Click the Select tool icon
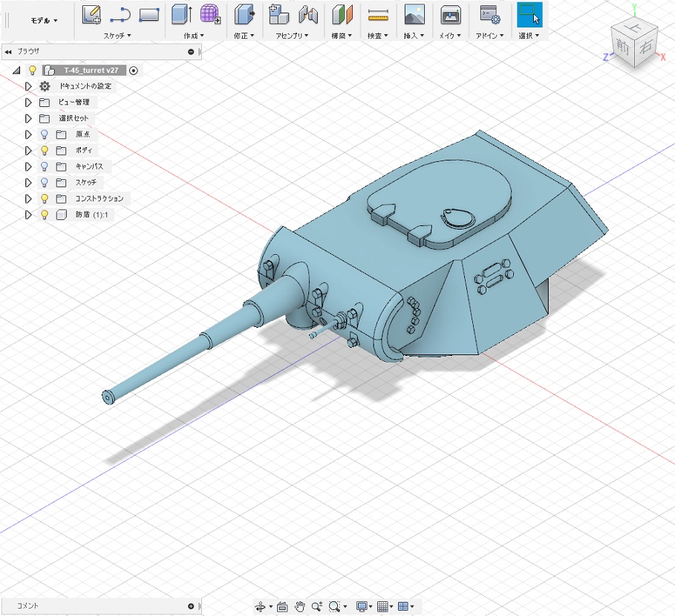 (x=529, y=15)
